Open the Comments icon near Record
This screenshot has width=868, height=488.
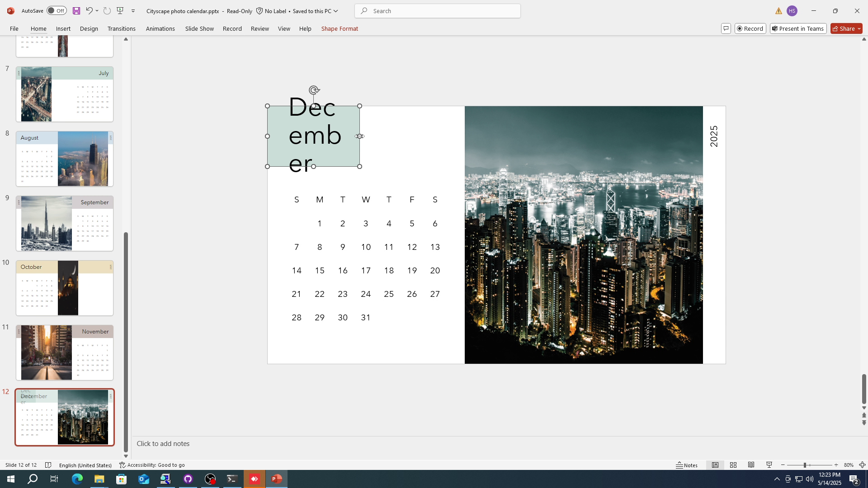(726, 28)
